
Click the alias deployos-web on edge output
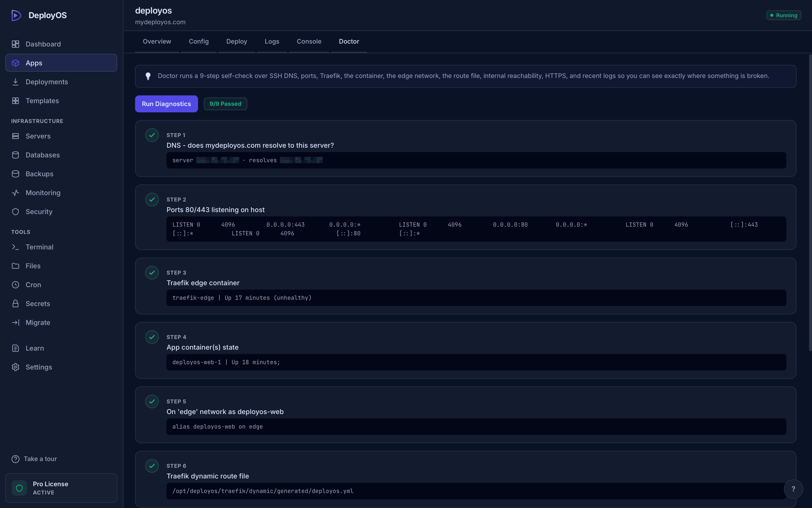[x=476, y=427]
